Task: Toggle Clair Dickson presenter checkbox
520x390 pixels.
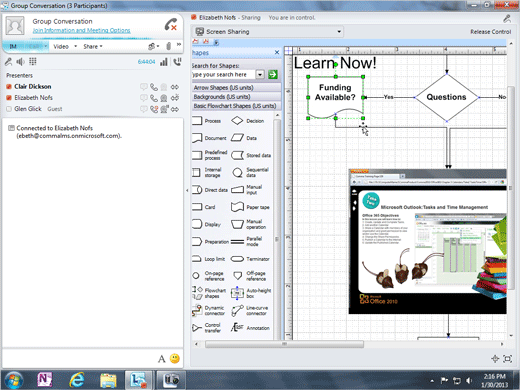Action: click(x=9, y=87)
